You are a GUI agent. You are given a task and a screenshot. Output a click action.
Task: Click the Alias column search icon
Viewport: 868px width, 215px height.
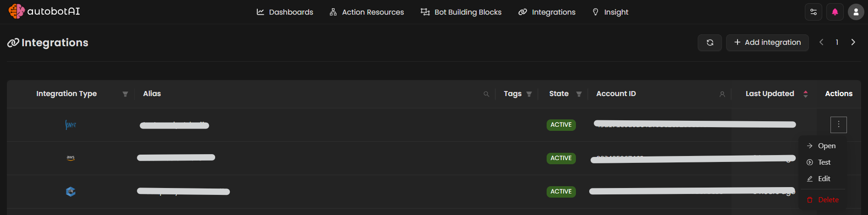pyautogui.click(x=486, y=94)
